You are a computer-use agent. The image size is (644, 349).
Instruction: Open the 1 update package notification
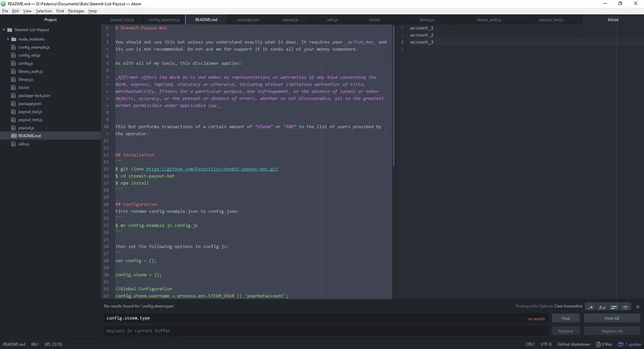click(x=629, y=344)
